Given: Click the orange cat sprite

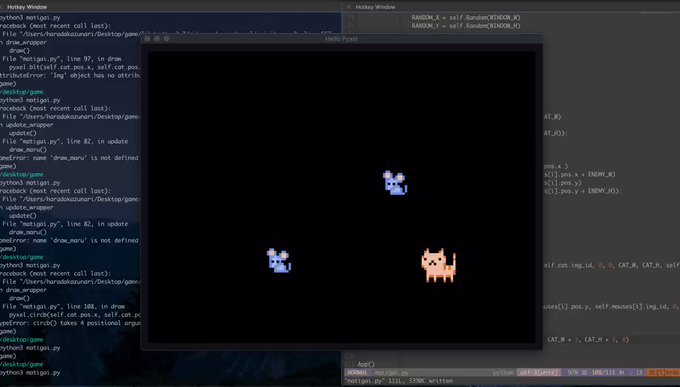Looking at the screenshot, I should click(x=438, y=265).
